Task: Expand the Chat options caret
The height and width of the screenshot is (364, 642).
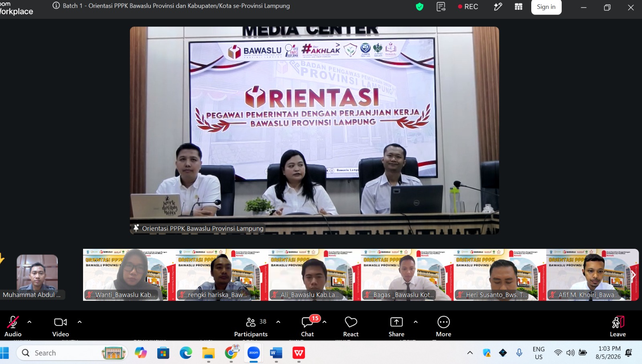Action: coord(324,322)
